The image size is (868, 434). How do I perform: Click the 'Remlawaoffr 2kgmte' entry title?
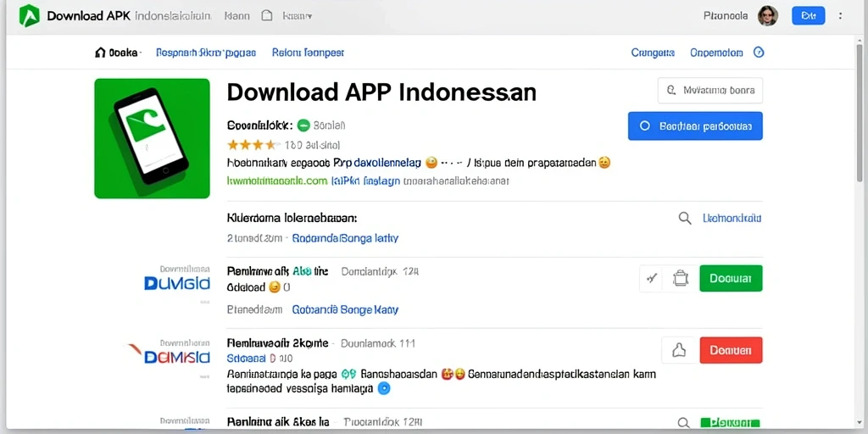pos(278,342)
